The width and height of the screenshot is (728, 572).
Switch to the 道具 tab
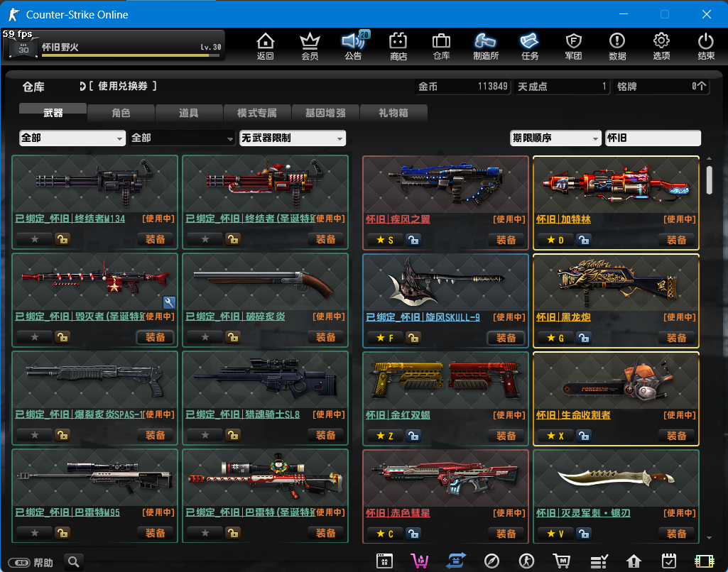point(189,113)
